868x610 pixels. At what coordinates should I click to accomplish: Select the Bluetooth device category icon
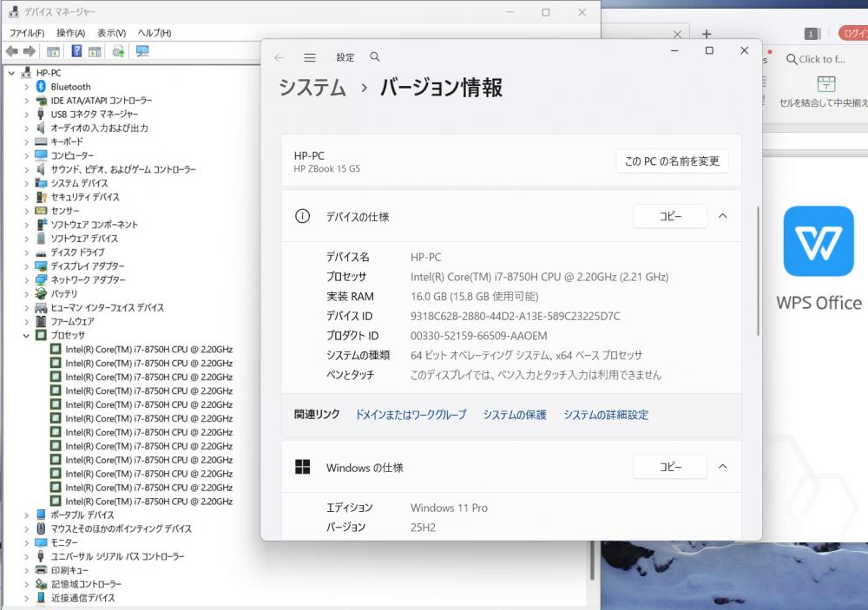(41, 87)
